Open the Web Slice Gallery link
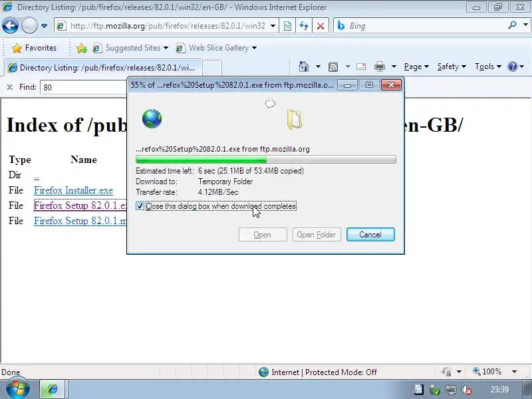The image size is (532, 399). 219,48
